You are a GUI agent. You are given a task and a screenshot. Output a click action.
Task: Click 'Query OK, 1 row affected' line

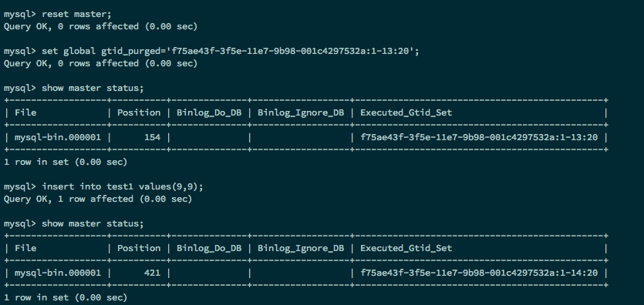pyautogui.click(x=98, y=199)
